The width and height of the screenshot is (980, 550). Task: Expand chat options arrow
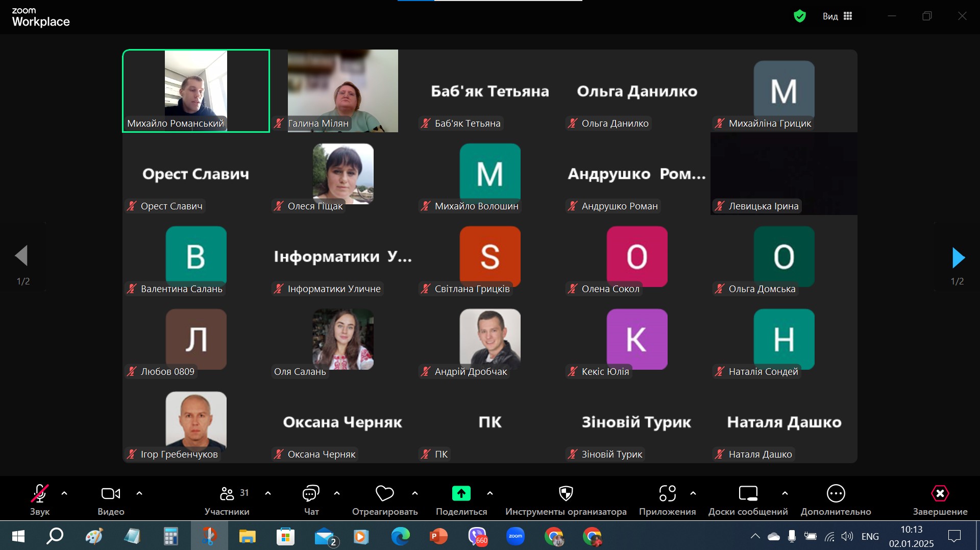click(337, 493)
